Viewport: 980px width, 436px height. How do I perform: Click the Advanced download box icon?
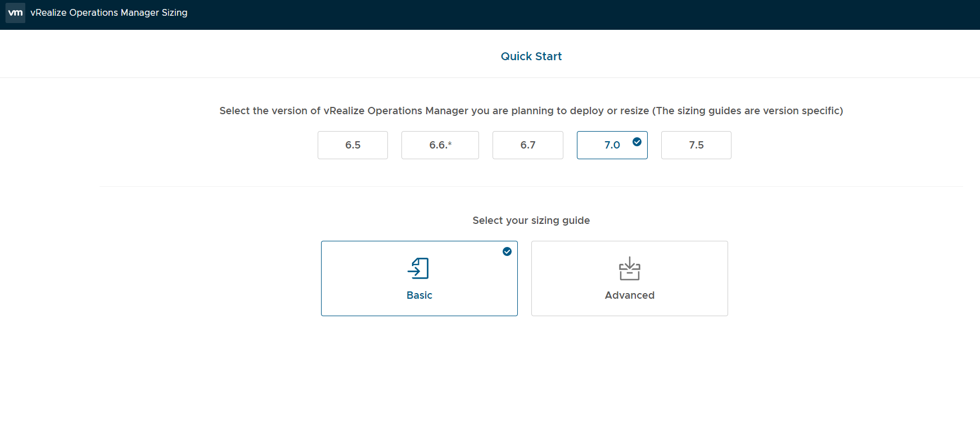point(630,268)
